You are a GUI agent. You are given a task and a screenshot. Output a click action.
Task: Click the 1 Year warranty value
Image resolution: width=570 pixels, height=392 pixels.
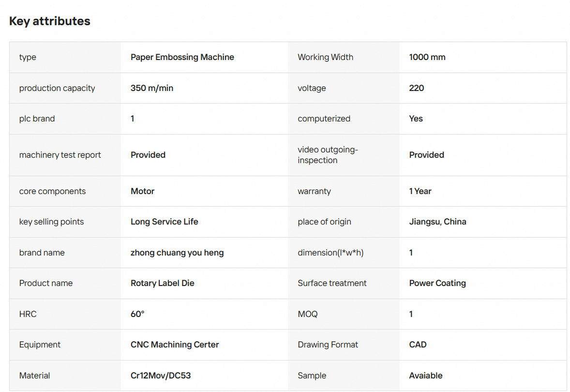click(420, 191)
